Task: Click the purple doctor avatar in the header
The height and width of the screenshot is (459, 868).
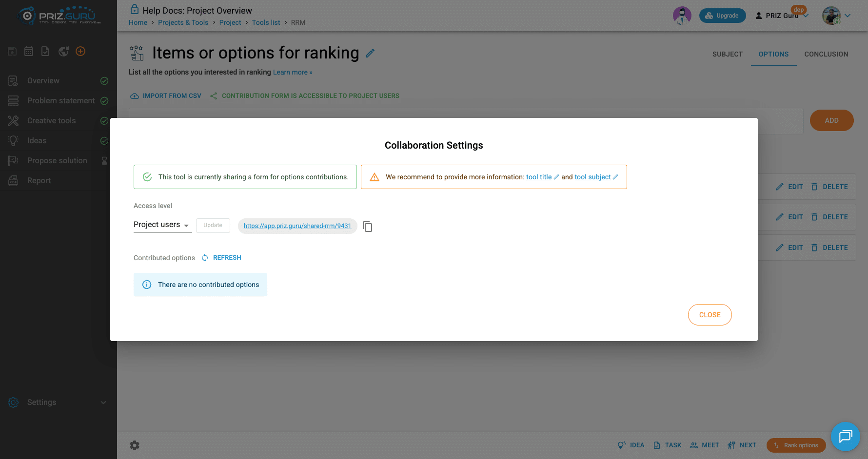Action: pyautogui.click(x=682, y=16)
